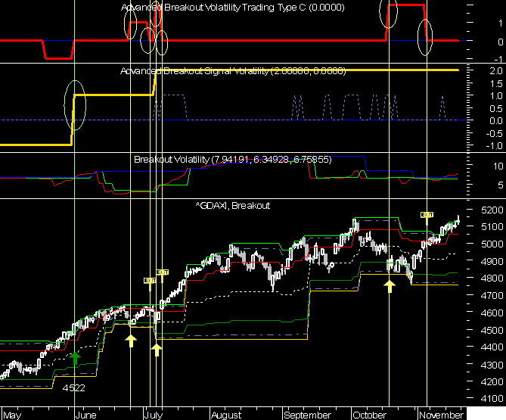
Task: Click the '2.0' Signal Volatility axis value
Action: coord(496,70)
